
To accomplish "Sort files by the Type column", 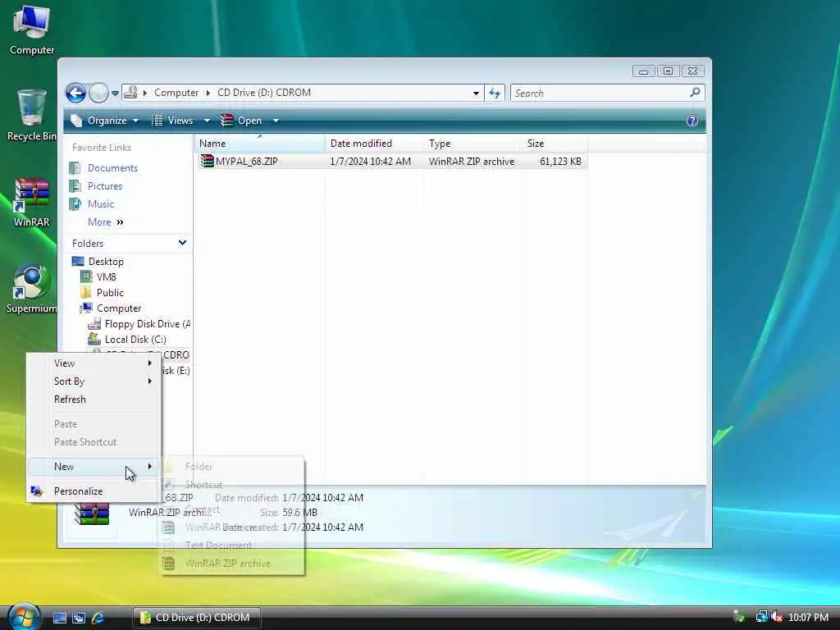I will pos(473,144).
